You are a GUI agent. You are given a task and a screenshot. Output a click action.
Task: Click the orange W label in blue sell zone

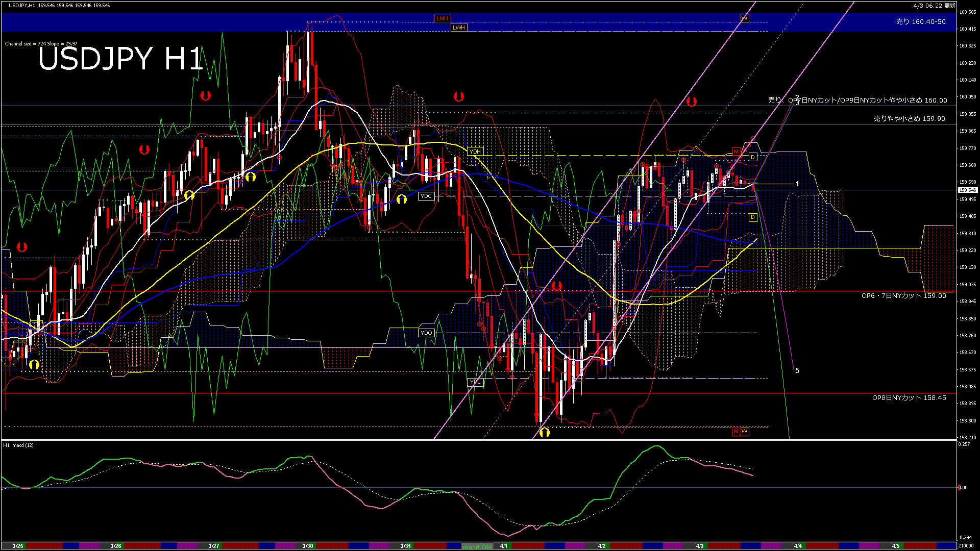pos(744,18)
